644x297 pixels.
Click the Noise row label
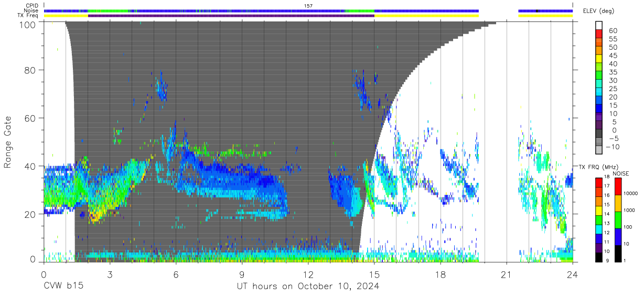click(x=32, y=10)
